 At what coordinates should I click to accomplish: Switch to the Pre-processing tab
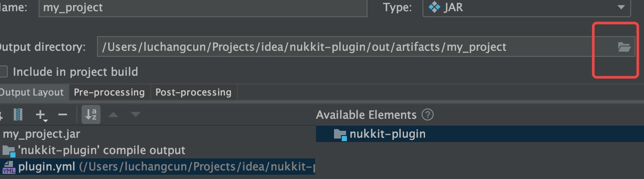click(x=109, y=92)
